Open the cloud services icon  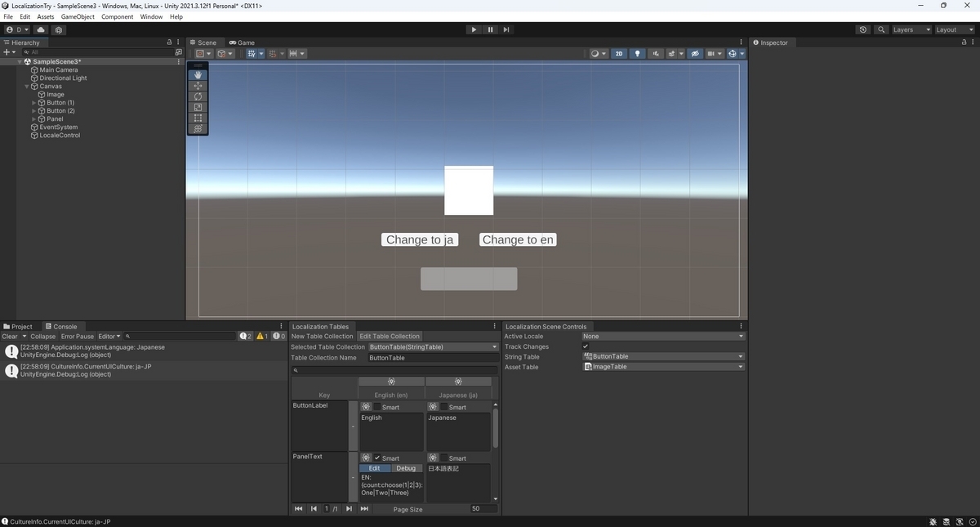tap(41, 29)
